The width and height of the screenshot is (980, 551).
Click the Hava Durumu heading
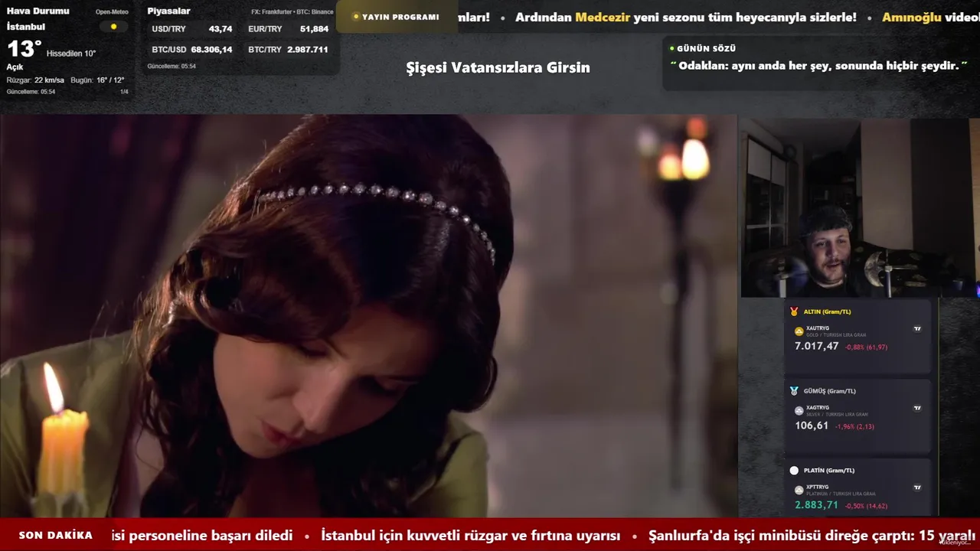38,11
